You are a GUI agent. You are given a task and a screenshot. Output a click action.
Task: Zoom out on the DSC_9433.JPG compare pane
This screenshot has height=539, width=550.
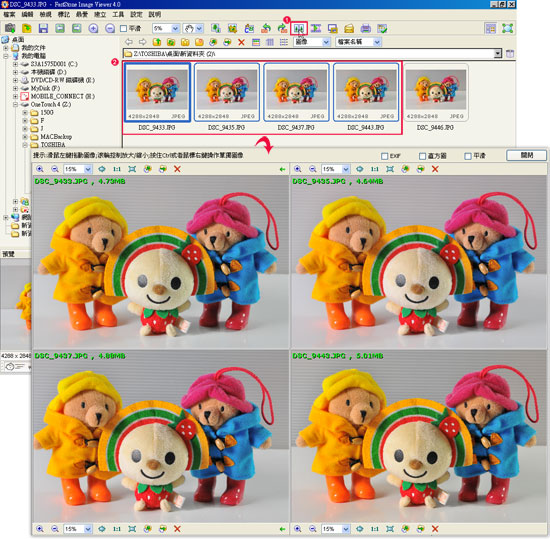tap(55, 169)
